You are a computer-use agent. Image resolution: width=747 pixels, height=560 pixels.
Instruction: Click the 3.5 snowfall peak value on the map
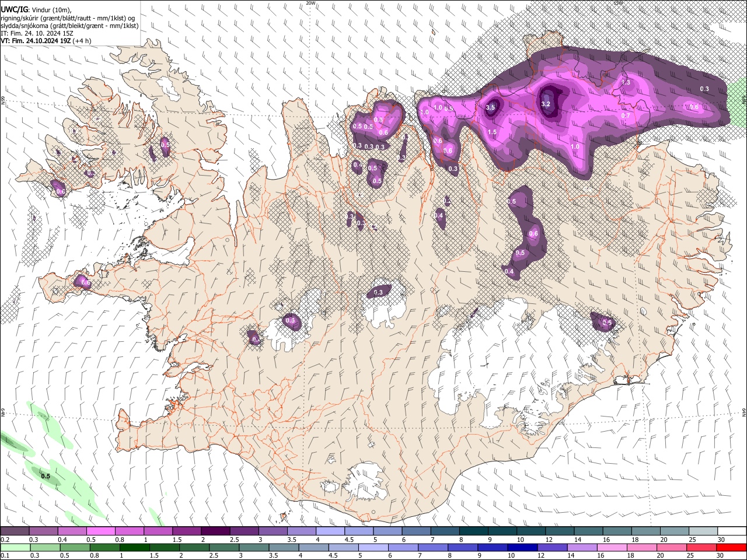point(491,107)
